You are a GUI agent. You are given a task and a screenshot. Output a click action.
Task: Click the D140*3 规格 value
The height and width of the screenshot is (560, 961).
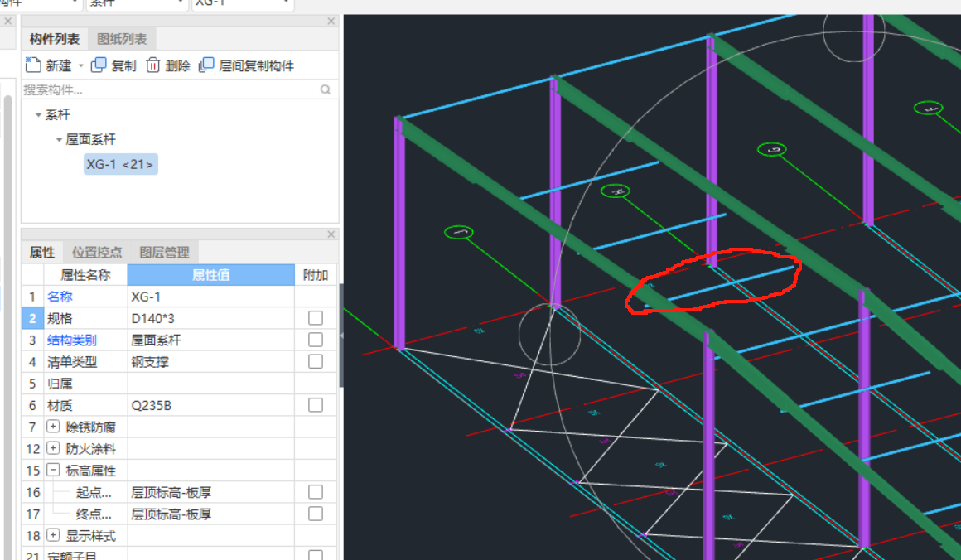[210, 318]
